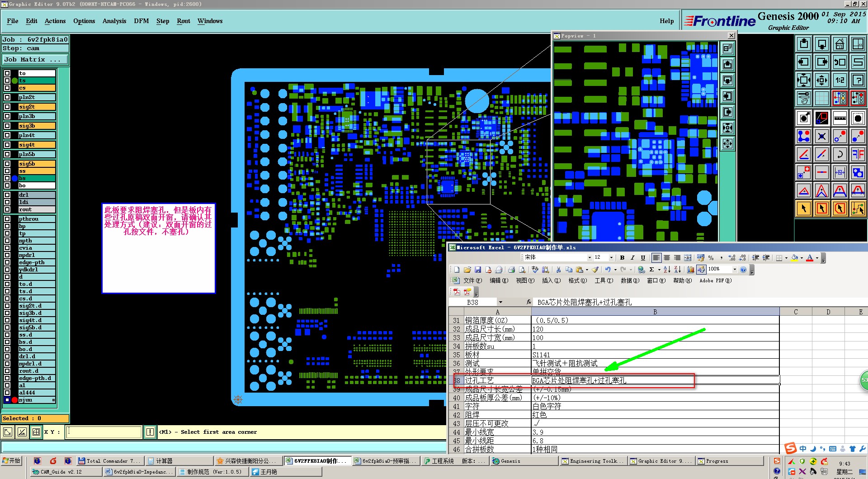Select the rotate arrow edit tool

840,154
